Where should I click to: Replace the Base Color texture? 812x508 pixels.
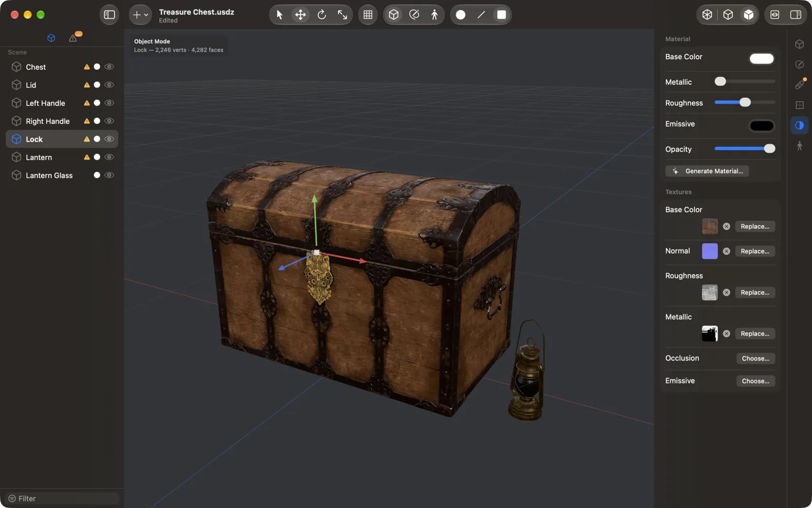click(x=755, y=227)
